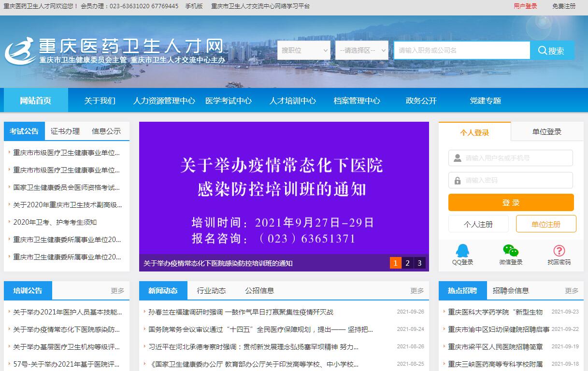Image resolution: width=588 pixels, height=371 pixels.
Task: Click the find password question mark icon
Action: pyautogui.click(x=559, y=251)
